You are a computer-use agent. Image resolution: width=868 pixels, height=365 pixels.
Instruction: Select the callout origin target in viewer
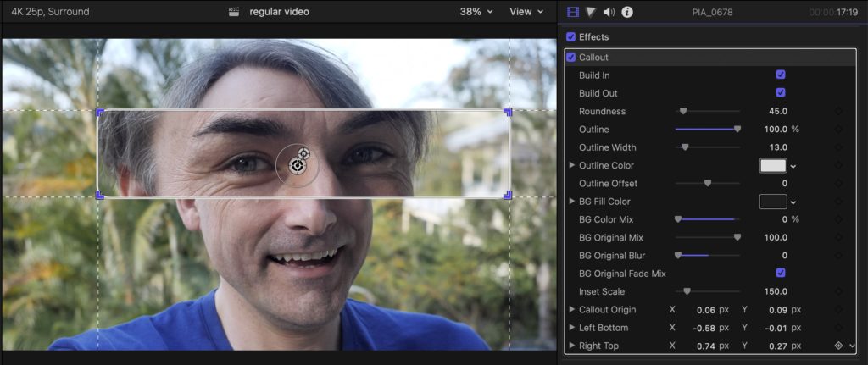click(x=297, y=165)
